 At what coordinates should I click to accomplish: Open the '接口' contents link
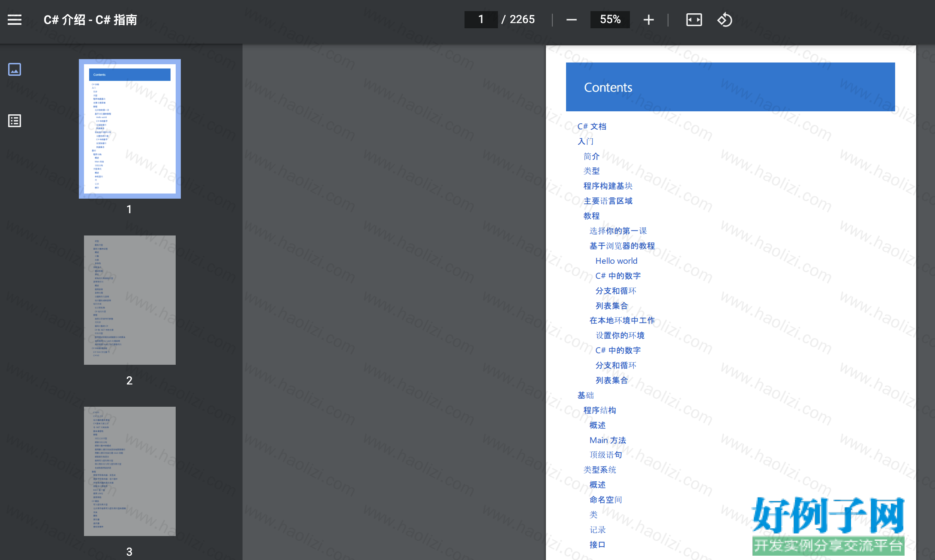(x=597, y=545)
